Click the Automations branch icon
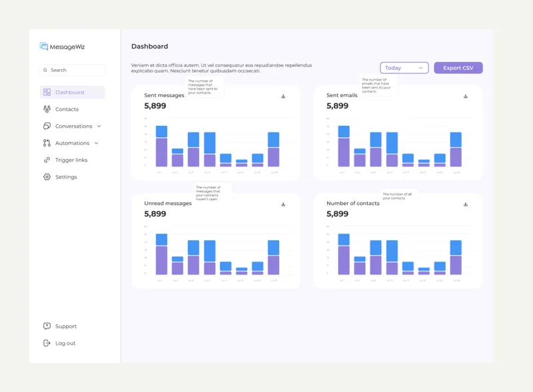Image resolution: width=533 pixels, height=392 pixels. pyautogui.click(x=47, y=143)
